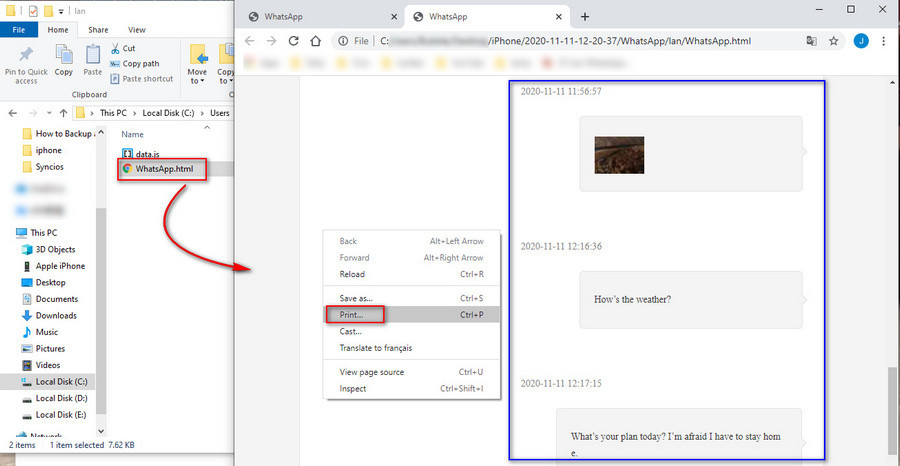This screenshot has width=900, height=466.
Task: Click Cut in the Clipboard group
Action: tap(122, 49)
